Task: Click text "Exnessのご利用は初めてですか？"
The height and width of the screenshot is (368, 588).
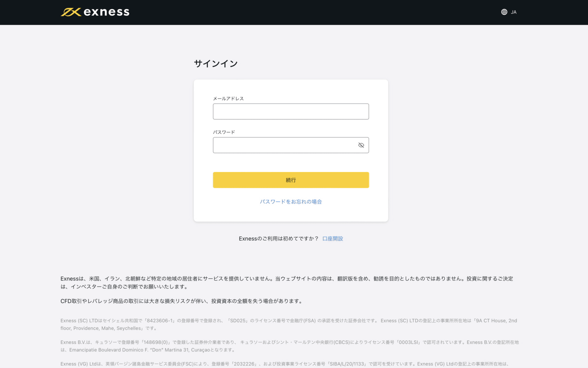Action: pyautogui.click(x=279, y=238)
